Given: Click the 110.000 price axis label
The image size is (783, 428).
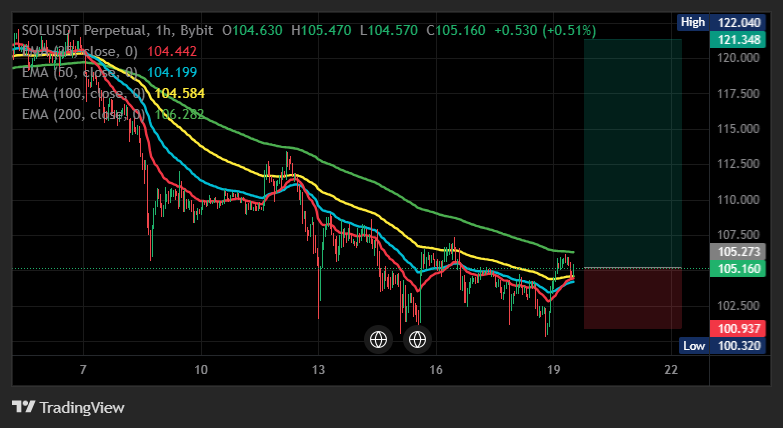Looking at the screenshot, I should [739, 200].
